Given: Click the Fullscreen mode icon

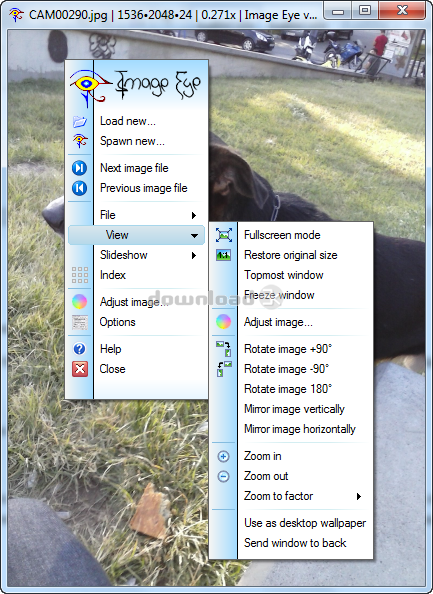Looking at the screenshot, I should pos(224,235).
